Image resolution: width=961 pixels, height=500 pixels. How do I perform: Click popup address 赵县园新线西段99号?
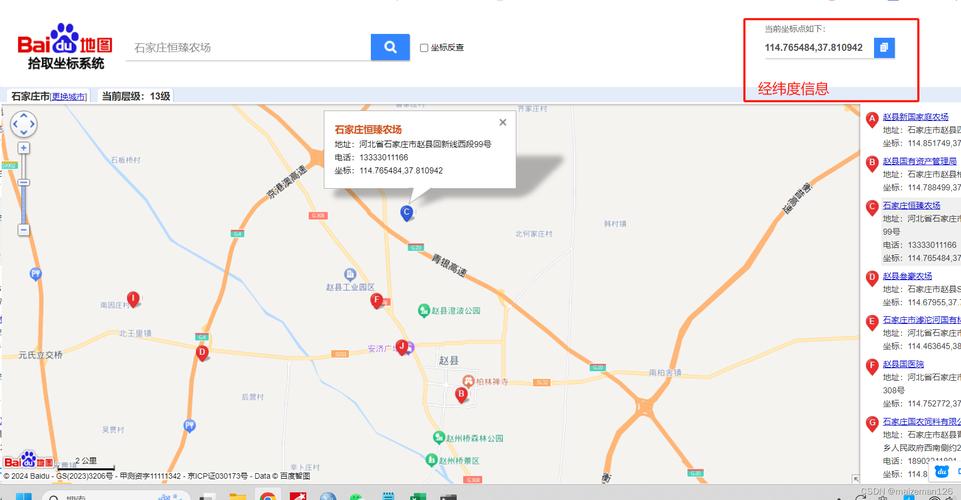pos(425,145)
